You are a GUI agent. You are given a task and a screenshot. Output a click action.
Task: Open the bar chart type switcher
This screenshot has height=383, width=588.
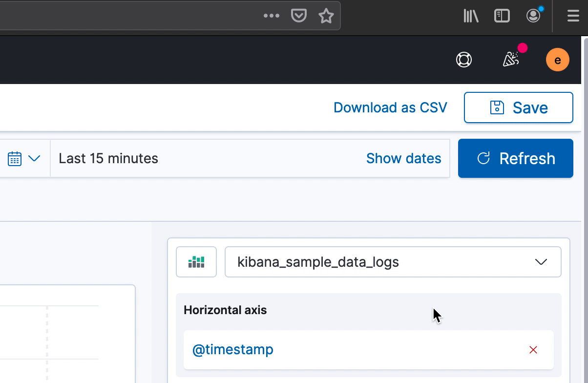tap(196, 262)
